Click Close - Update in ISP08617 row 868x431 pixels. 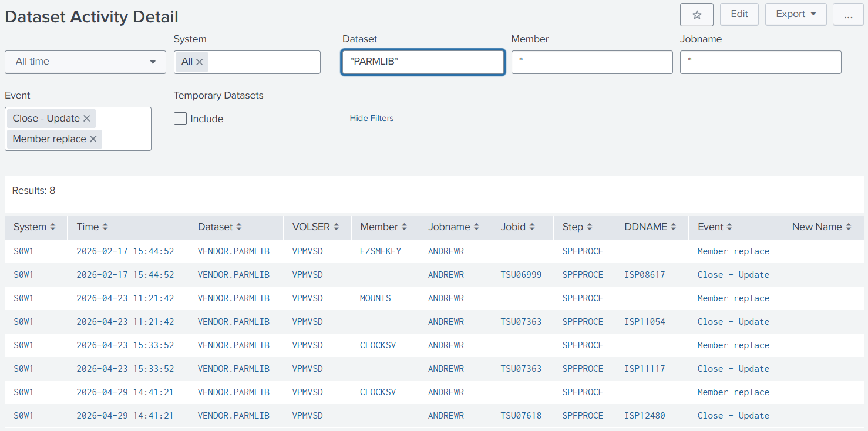point(734,275)
